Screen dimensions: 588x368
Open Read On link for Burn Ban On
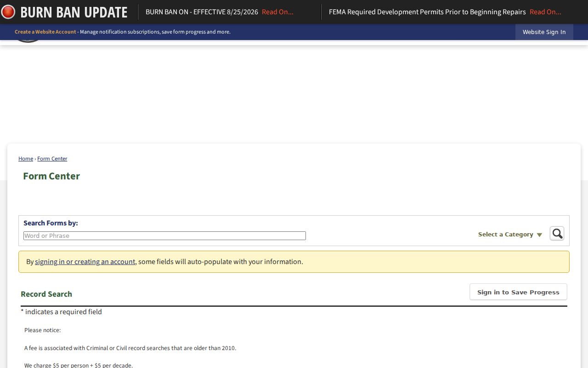pyautogui.click(x=277, y=12)
